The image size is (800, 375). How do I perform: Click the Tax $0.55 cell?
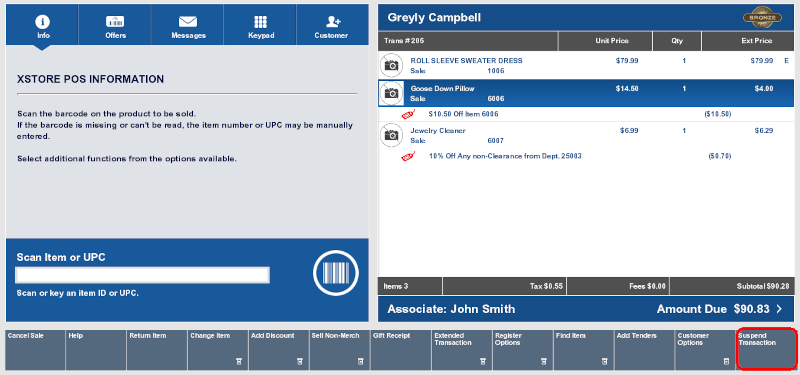505,286
